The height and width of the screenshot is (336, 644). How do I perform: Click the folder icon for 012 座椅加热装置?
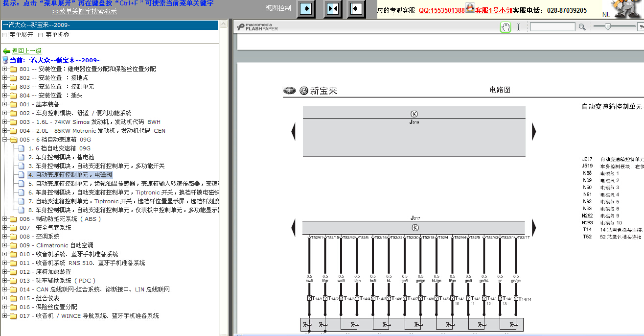point(13,272)
